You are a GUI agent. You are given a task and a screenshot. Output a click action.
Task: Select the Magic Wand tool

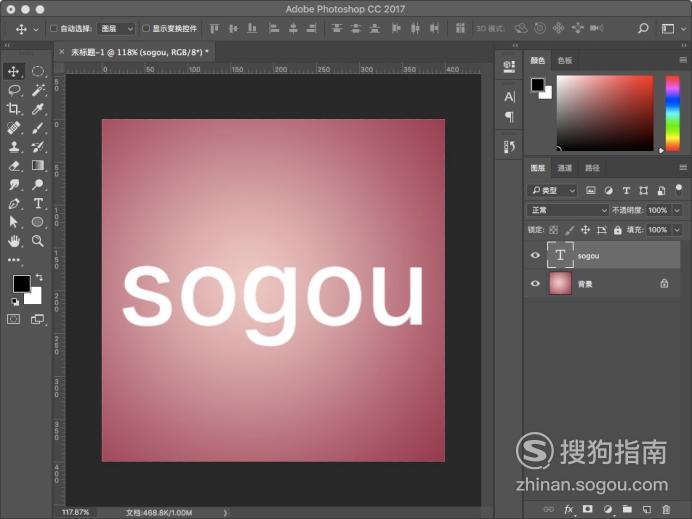pos(38,90)
